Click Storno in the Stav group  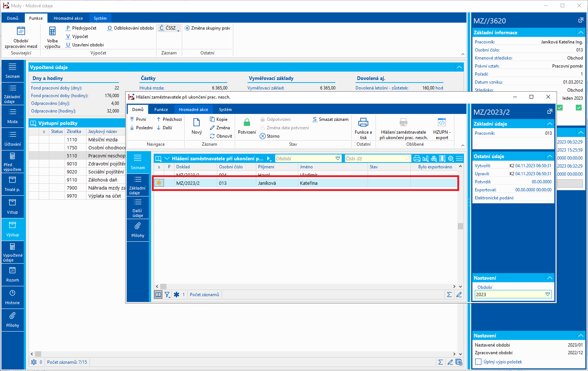(270, 136)
